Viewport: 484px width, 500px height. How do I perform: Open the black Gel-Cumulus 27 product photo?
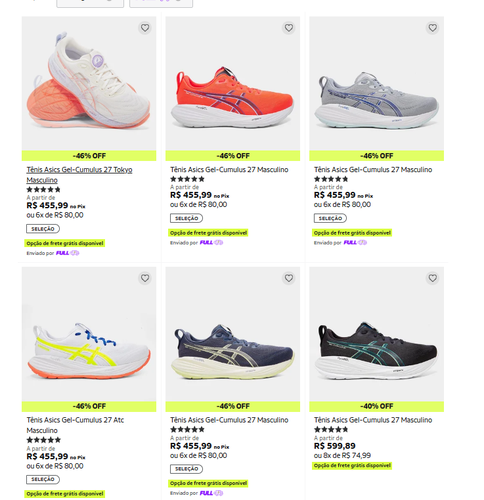pos(376,334)
